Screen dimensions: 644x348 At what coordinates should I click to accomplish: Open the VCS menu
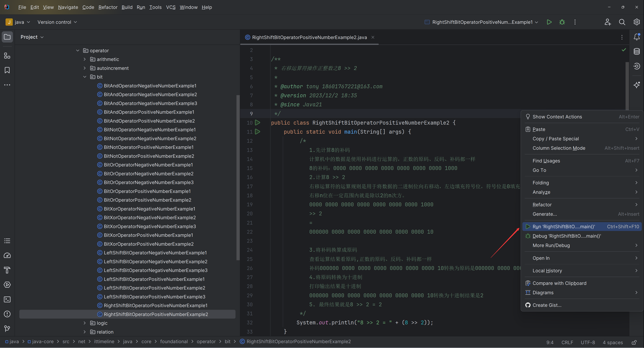point(171,7)
